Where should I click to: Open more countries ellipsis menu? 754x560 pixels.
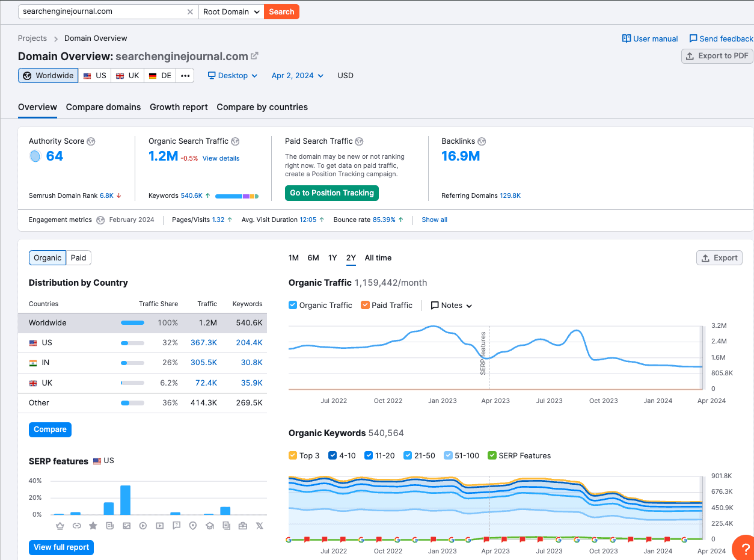185,76
